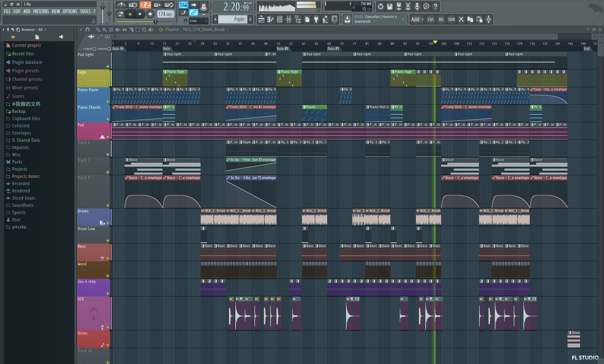Click the record button
This screenshot has height=364, width=604.
(x=150, y=14)
